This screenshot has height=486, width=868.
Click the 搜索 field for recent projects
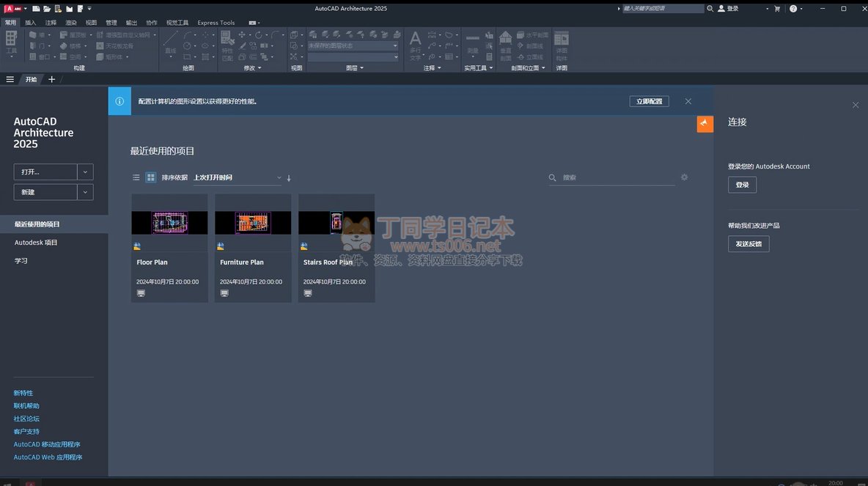pyautogui.click(x=616, y=177)
